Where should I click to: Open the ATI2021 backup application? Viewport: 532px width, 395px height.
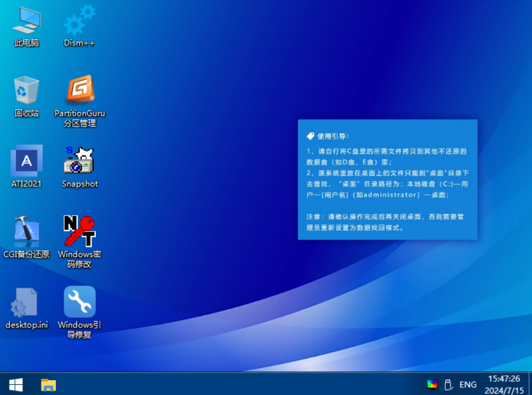[x=27, y=161]
